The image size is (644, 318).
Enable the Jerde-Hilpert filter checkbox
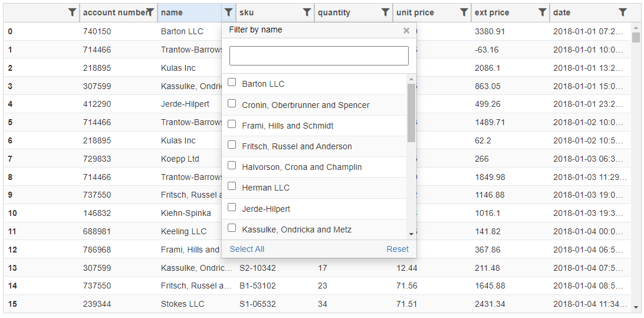pyautogui.click(x=232, y=208)
